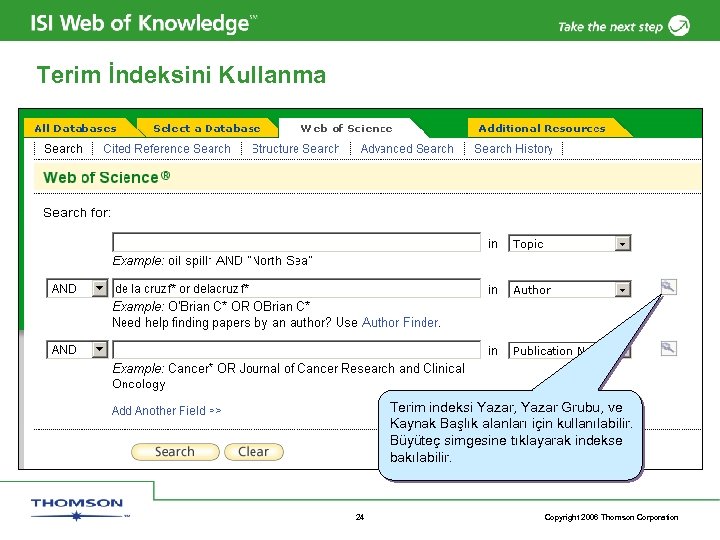The image size is (720, 540).
Task: Go to Structure Search
Action: coord(295,149)
